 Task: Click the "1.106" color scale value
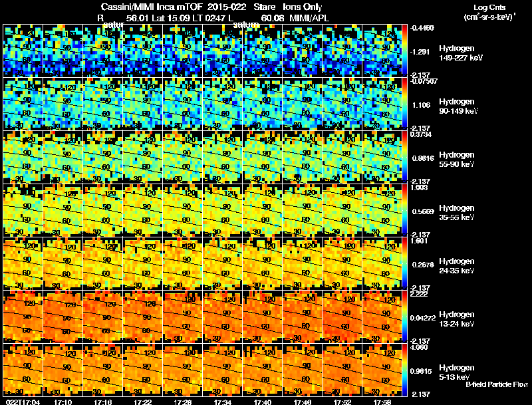pyautogui.click(x=421, y=105)
